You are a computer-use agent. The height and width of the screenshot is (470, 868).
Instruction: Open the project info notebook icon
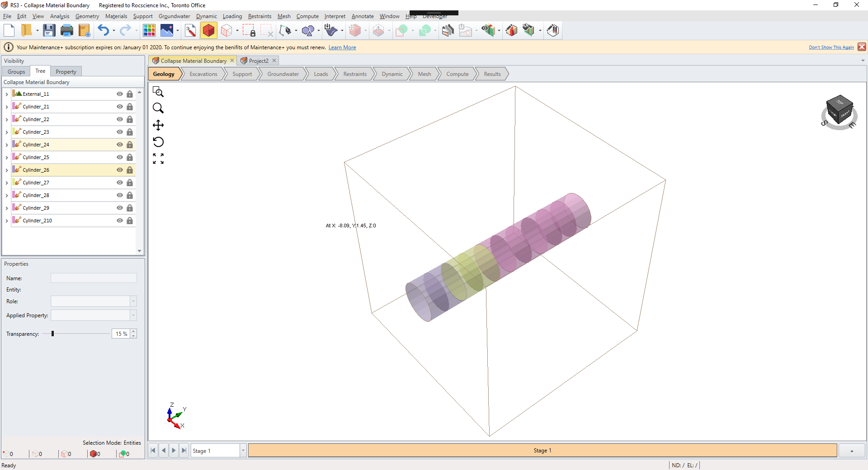[x=85, y=30]
